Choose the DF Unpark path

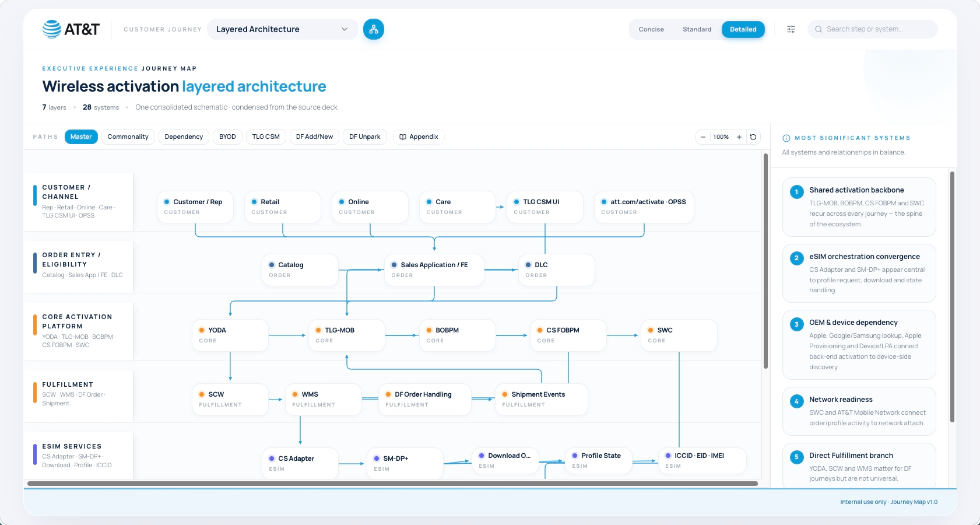(365, 137)
